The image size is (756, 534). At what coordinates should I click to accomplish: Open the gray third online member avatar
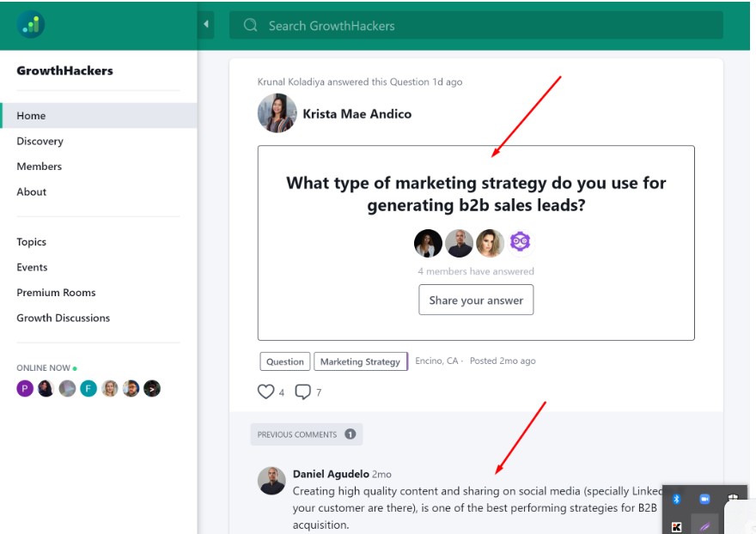pos(68,388)
